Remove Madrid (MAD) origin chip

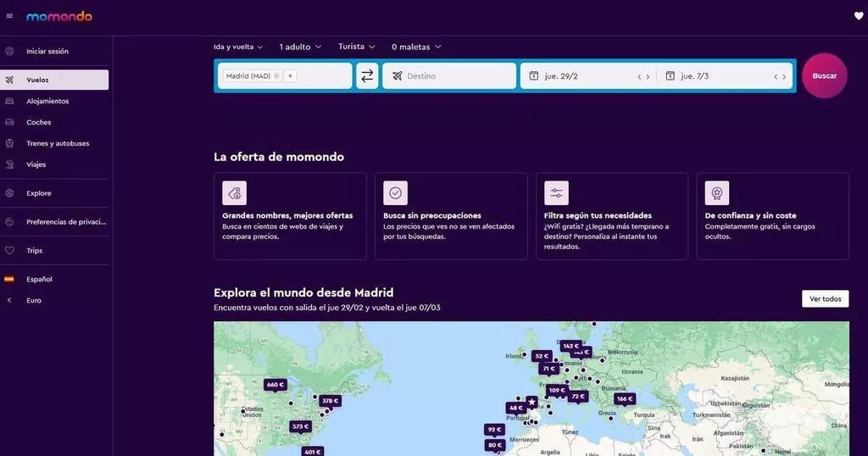pos(277,75)
